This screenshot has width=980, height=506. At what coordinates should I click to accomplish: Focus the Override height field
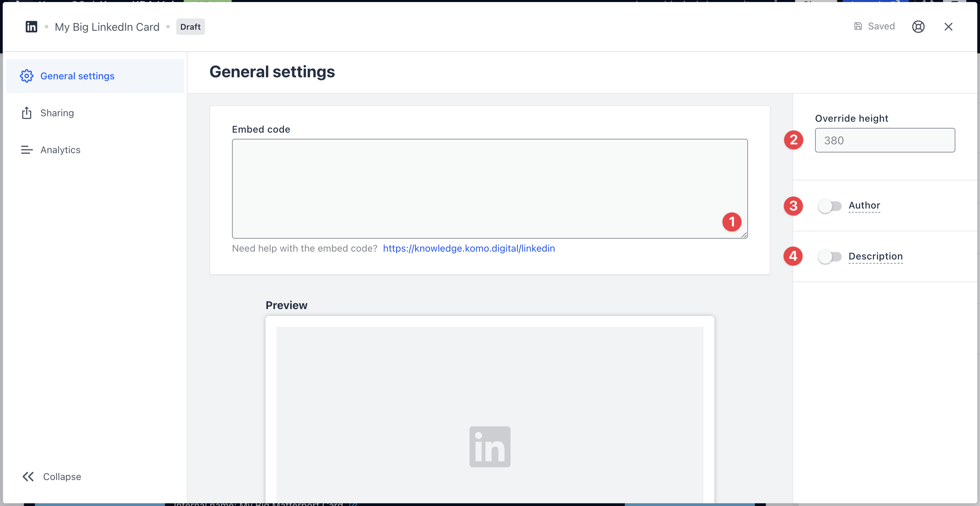885,140
